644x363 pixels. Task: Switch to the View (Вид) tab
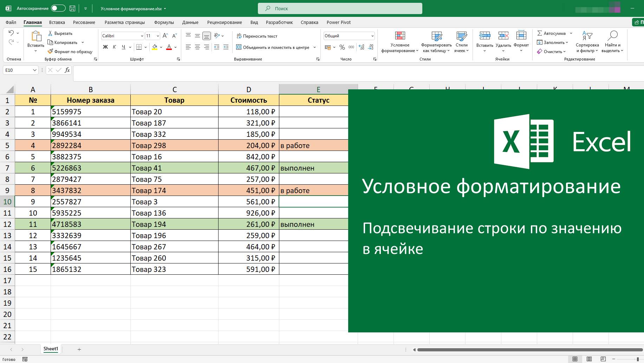(x=254, y=22)
